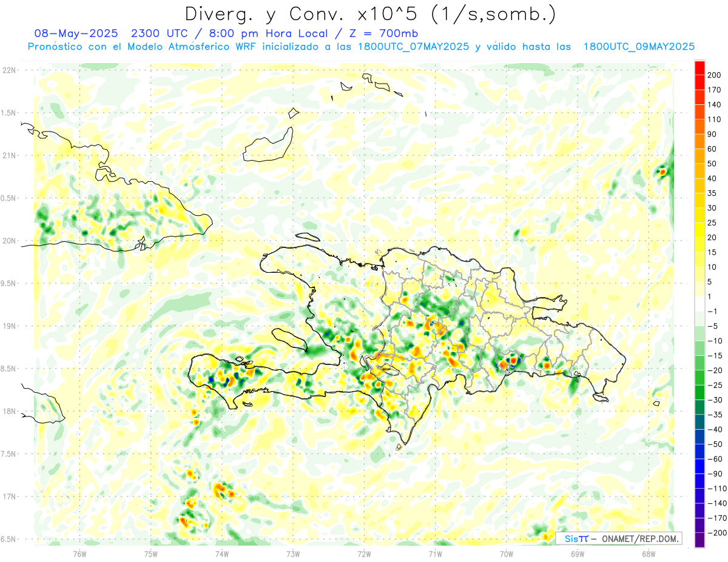Click the 76W longitude axis label

coord(79,553)
